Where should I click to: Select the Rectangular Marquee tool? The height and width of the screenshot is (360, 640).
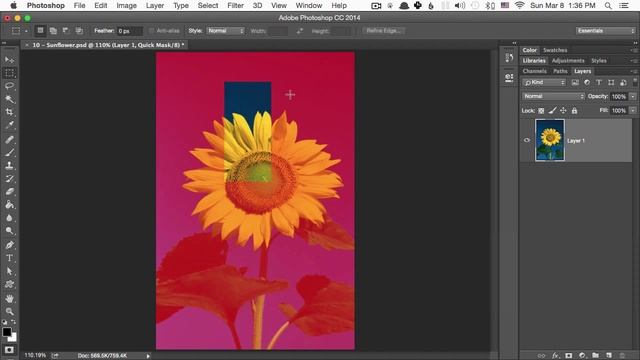pyautogui.click(x=9, y=73)
